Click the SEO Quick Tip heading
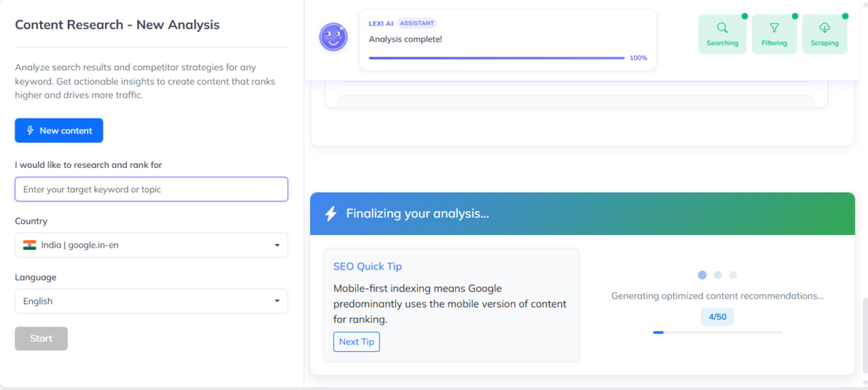This screenshot has height=390, width=868. [x=367, y=266]
